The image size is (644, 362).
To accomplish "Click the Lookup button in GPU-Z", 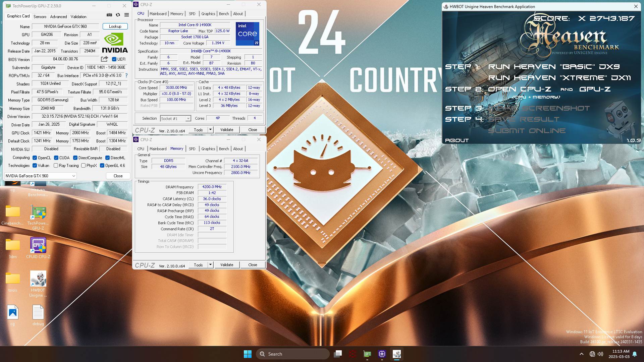I will point(115,26).
